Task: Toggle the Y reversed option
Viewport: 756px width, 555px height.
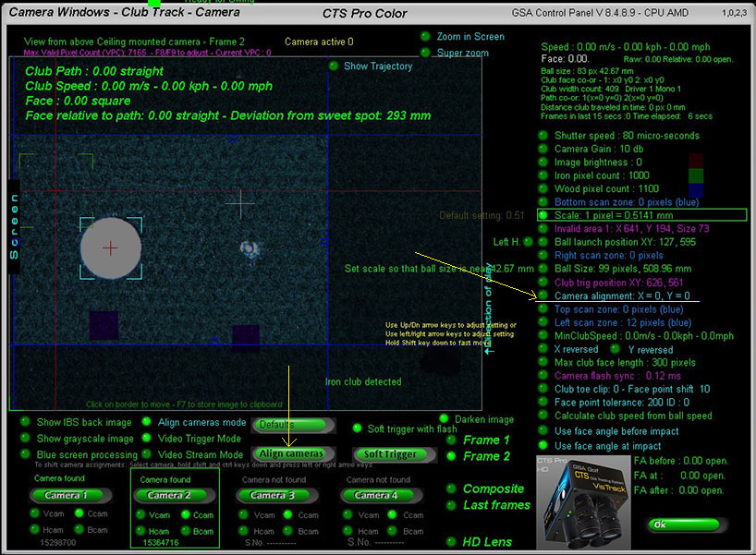Action: pyautogui.click(x=615, y=349)
